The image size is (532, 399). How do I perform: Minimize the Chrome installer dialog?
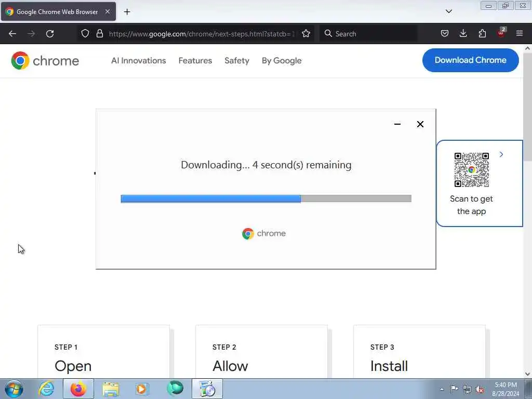397,124
